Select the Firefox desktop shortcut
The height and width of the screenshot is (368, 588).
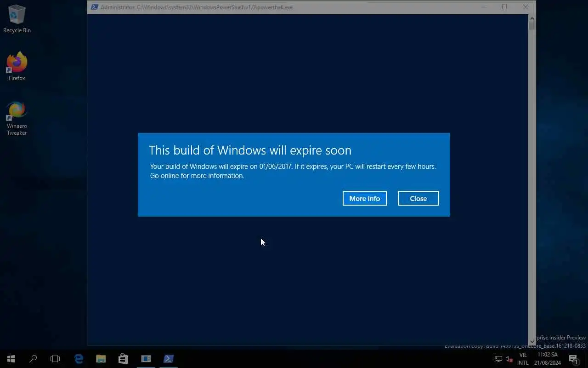(x=17, y=67)
